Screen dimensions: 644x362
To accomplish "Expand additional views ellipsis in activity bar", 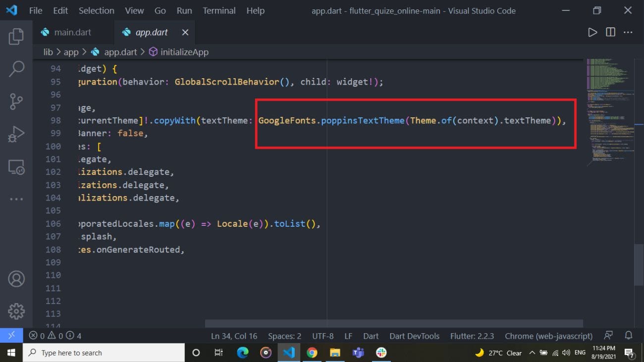I will pyautogui.click(x=16, y=199).
